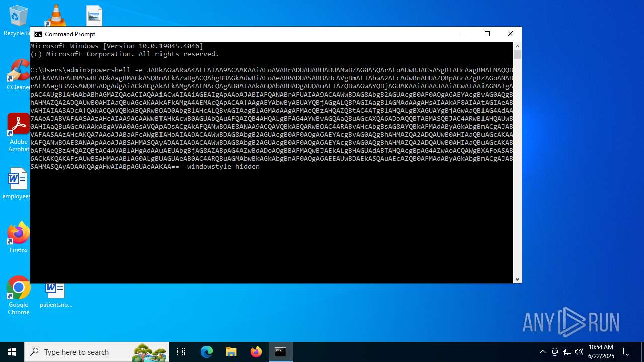Select the image file icon on the desktop
The image size is (644, 362).
(94, 15)
